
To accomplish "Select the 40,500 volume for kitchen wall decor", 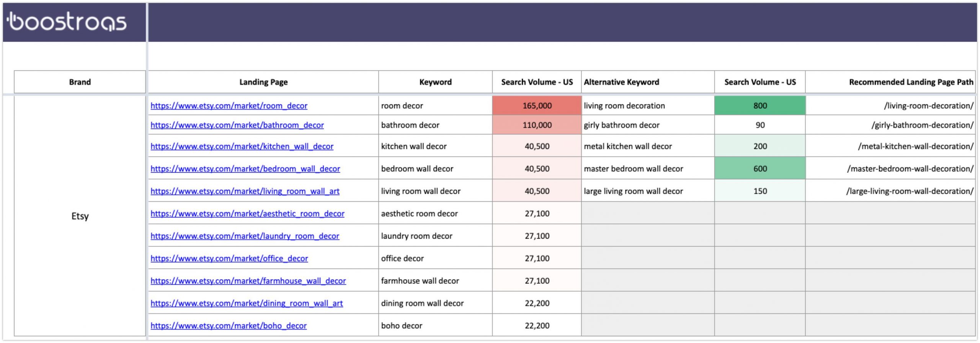I will 537,146.
